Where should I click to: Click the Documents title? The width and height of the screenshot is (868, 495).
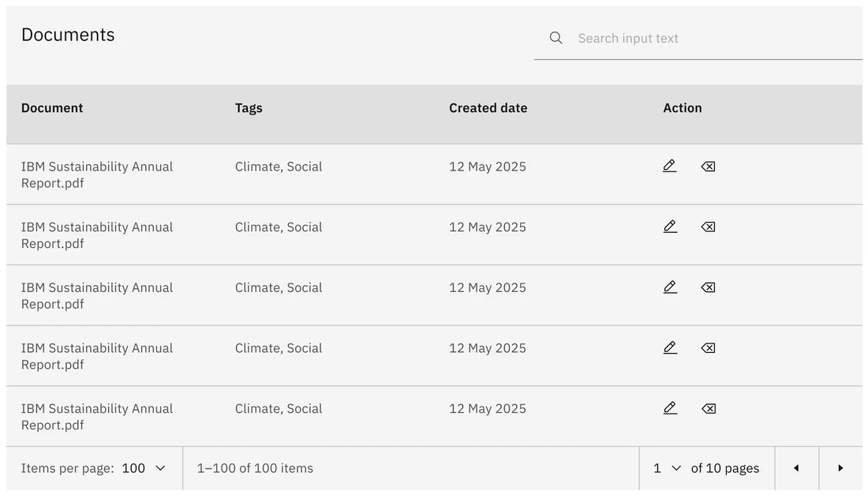[68, 35]
